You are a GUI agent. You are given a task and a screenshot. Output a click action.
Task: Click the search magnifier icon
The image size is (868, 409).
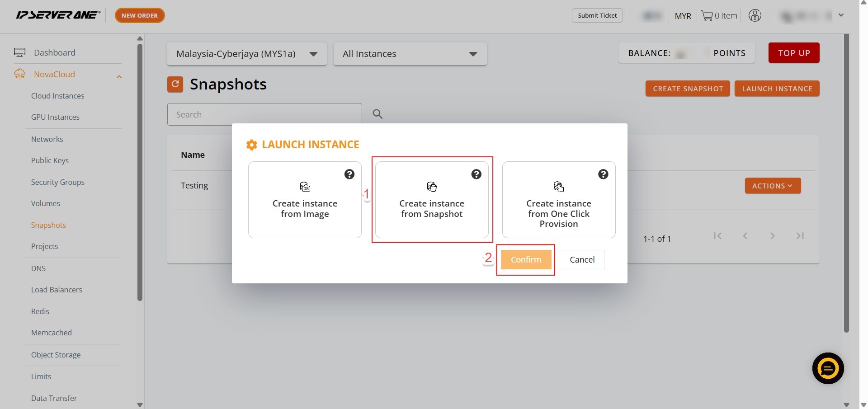[377, 114]
